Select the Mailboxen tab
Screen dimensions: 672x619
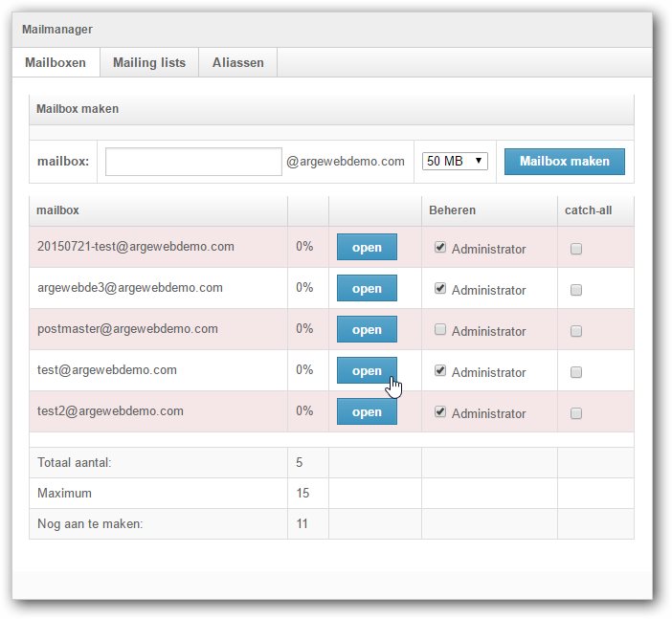tap(55, 63)
